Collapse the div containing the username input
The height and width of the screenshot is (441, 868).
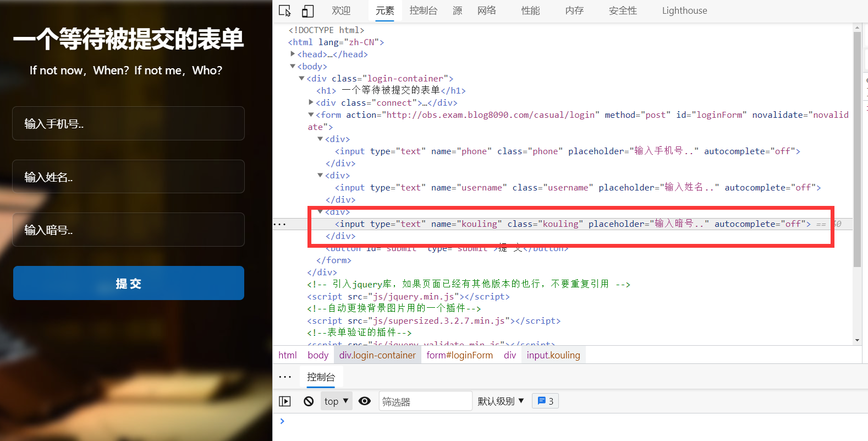tap(320, 175)
